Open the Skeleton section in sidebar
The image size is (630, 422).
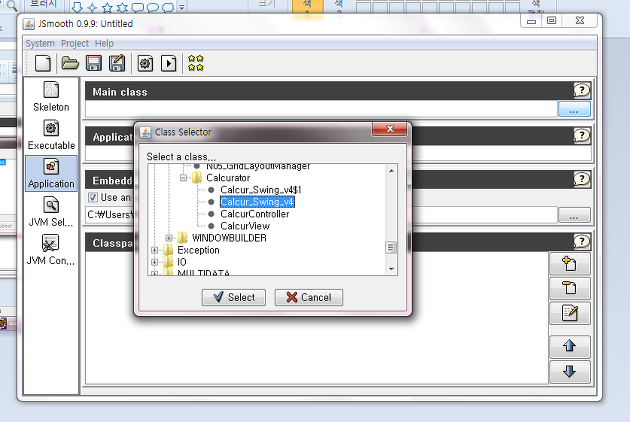point(51,97)
